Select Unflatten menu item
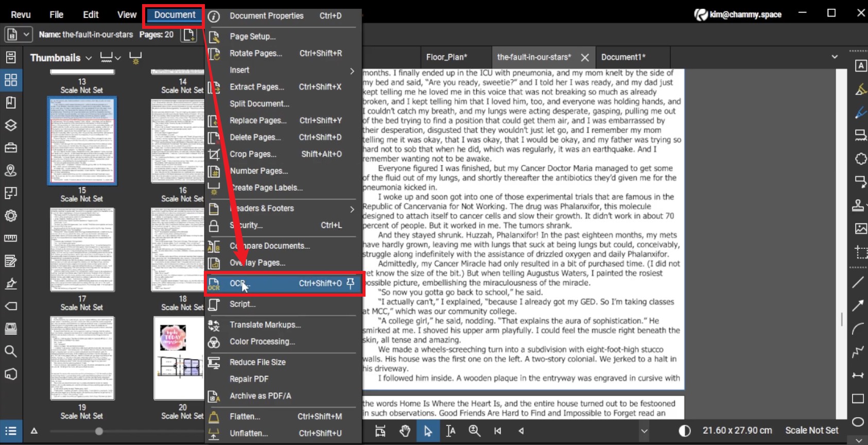This screenshot has height=445, width=868. click(x=283, y=434)
